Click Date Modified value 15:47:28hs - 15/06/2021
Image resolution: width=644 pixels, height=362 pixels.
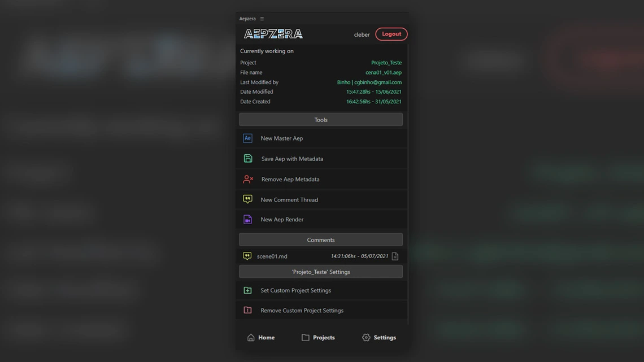374,92
